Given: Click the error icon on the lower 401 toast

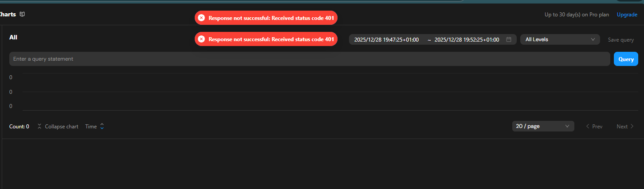Looking at the screenshot, I should pyautogui.click(x=201, y=39).
